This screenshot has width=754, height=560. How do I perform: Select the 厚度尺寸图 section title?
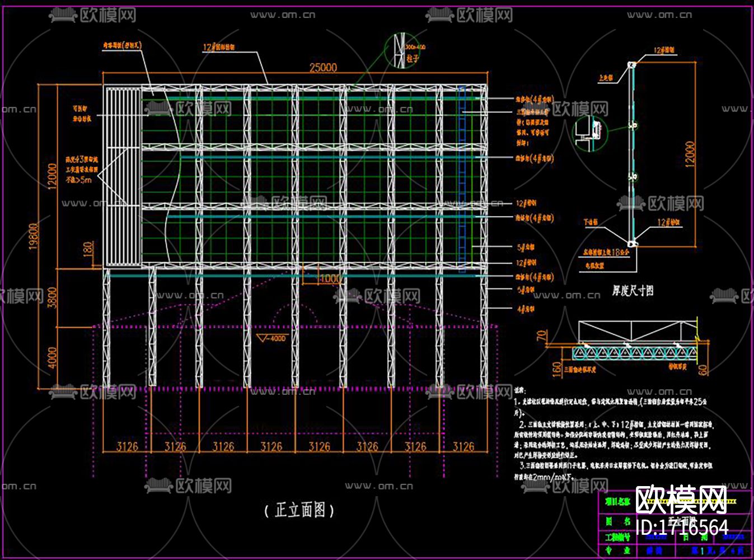tap(633, 290)
